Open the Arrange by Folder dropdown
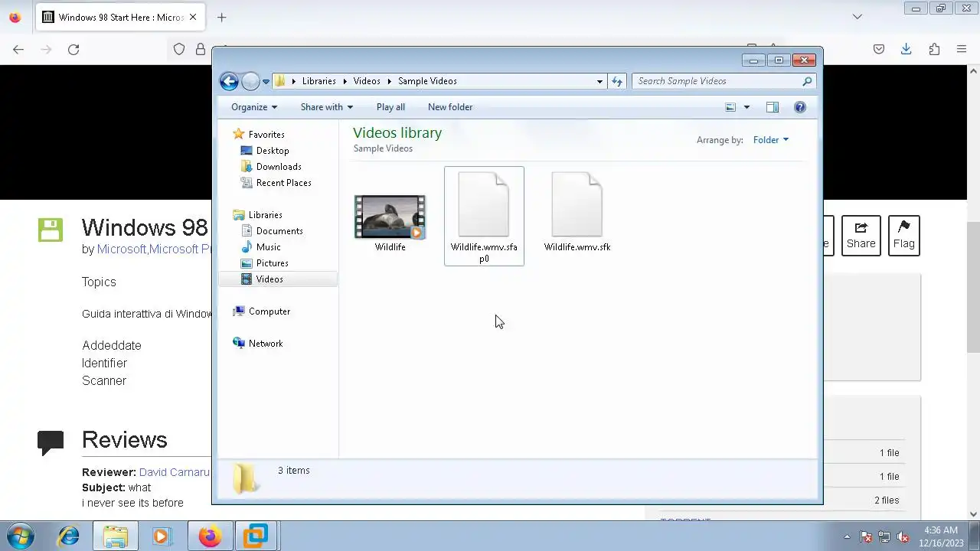The image size is (980, 551). pos(770,140)
